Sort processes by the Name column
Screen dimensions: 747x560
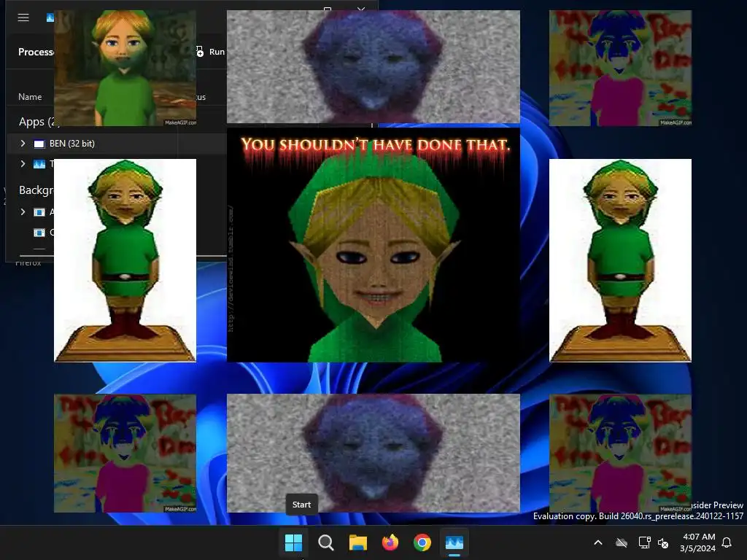point(30,97)
